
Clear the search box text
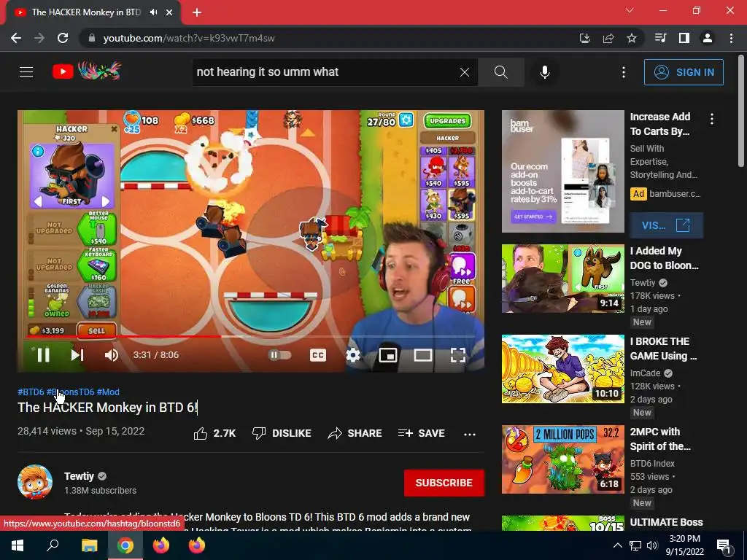pos(465,72)
